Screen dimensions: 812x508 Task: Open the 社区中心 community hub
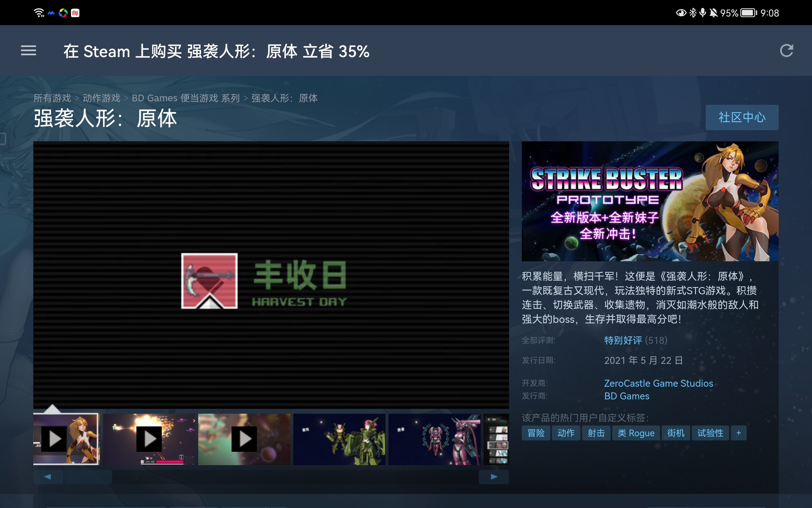[742, 117]
